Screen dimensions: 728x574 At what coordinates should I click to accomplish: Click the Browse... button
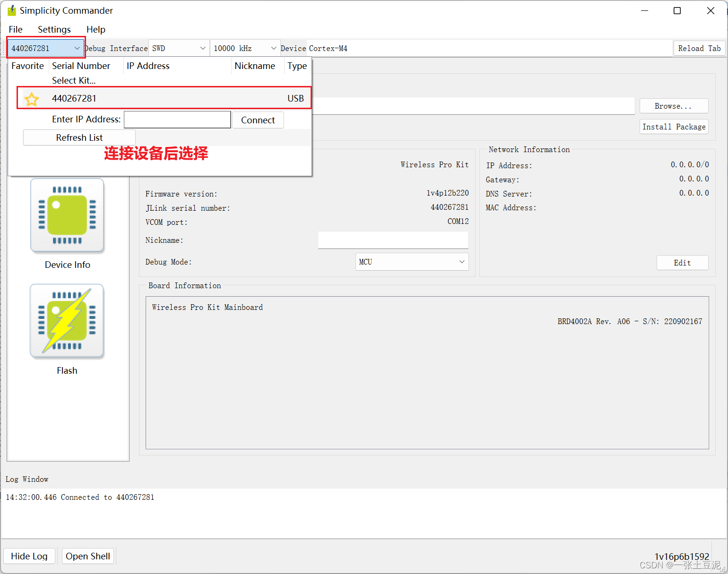(x=674, y=106)
